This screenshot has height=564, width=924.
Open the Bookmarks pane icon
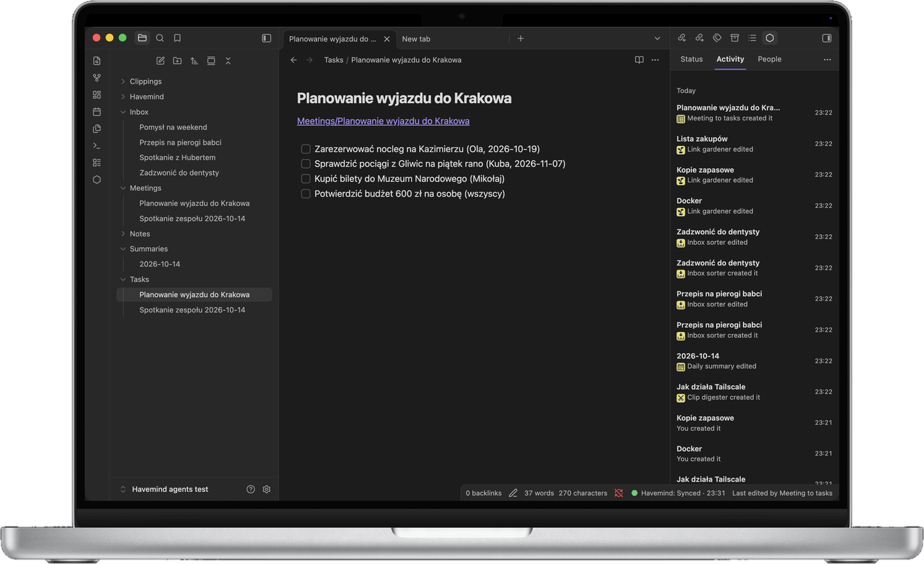coord(177,38)
